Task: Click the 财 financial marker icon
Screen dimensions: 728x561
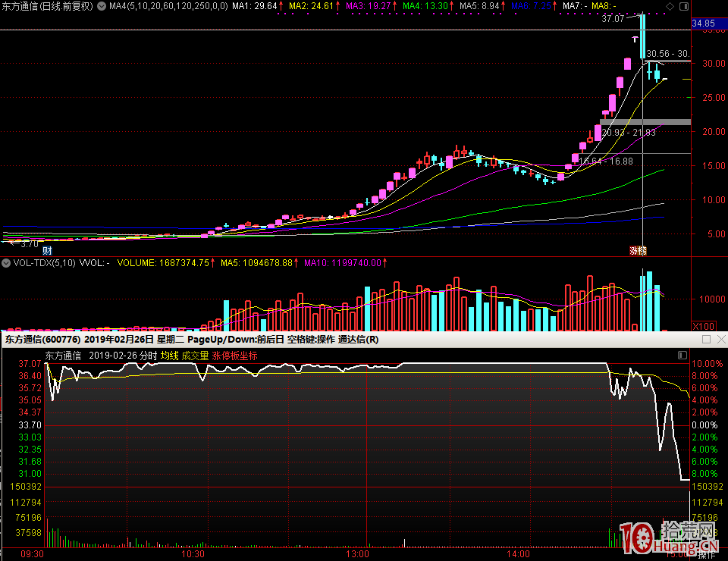Action: pos(47,250)
